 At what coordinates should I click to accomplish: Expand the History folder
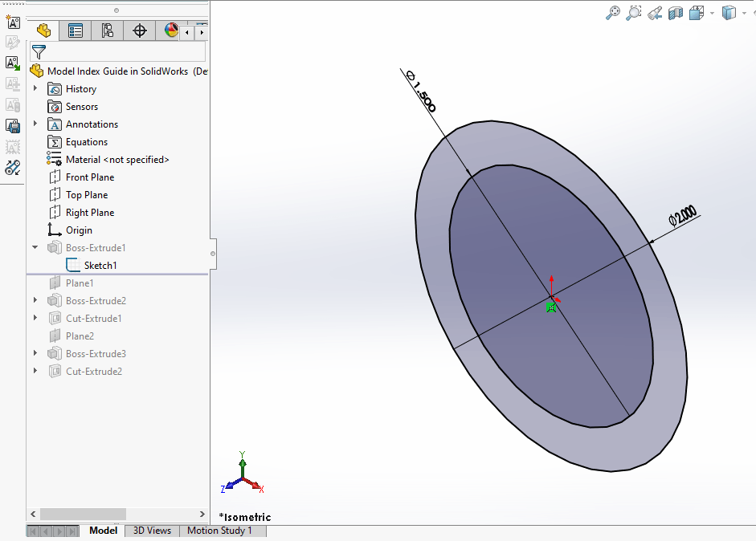35,88
